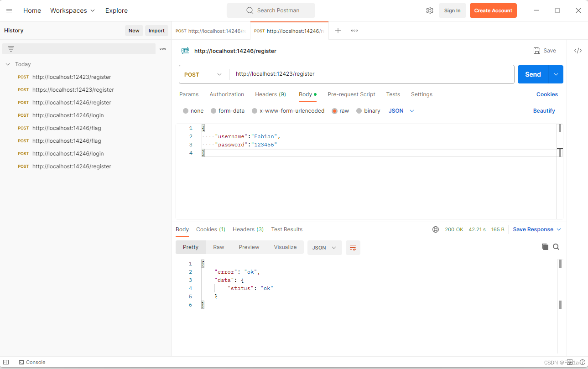
Task: Open tab options ellipsis menu
Action: tap(354, 31)
